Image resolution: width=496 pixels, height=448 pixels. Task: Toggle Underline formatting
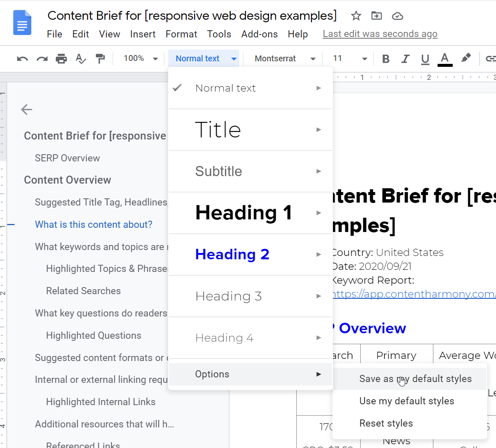[425, 59]
